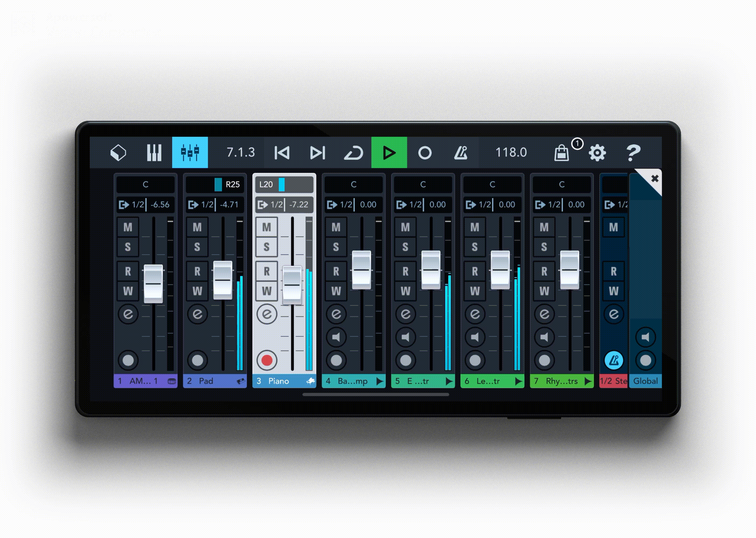
Task: Click the Piano volume fader handle
Action: point(292,285)
